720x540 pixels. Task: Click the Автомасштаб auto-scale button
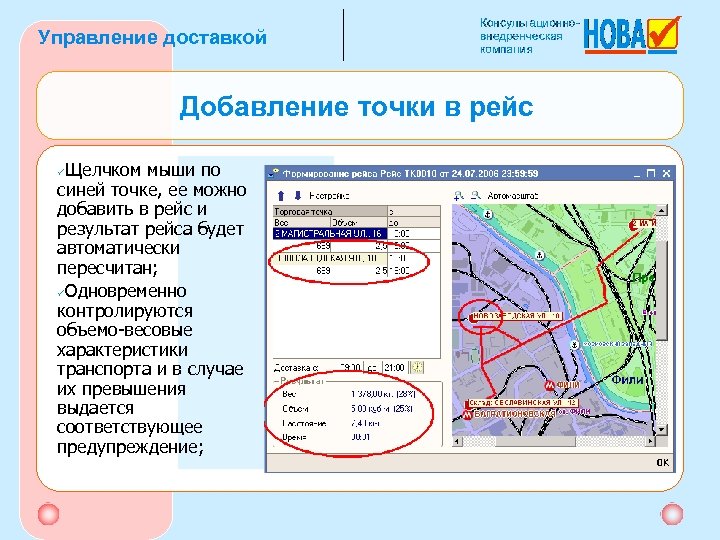[512, 196]
